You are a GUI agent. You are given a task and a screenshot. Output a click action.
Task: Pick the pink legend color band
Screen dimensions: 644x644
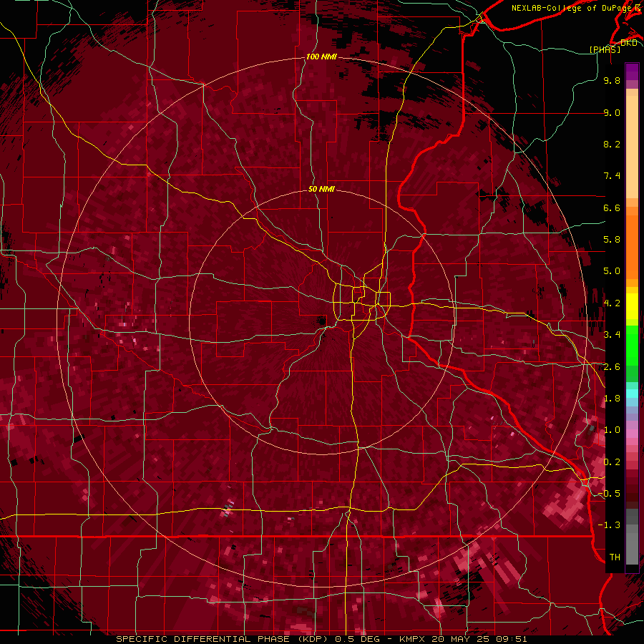pos(632,434)
